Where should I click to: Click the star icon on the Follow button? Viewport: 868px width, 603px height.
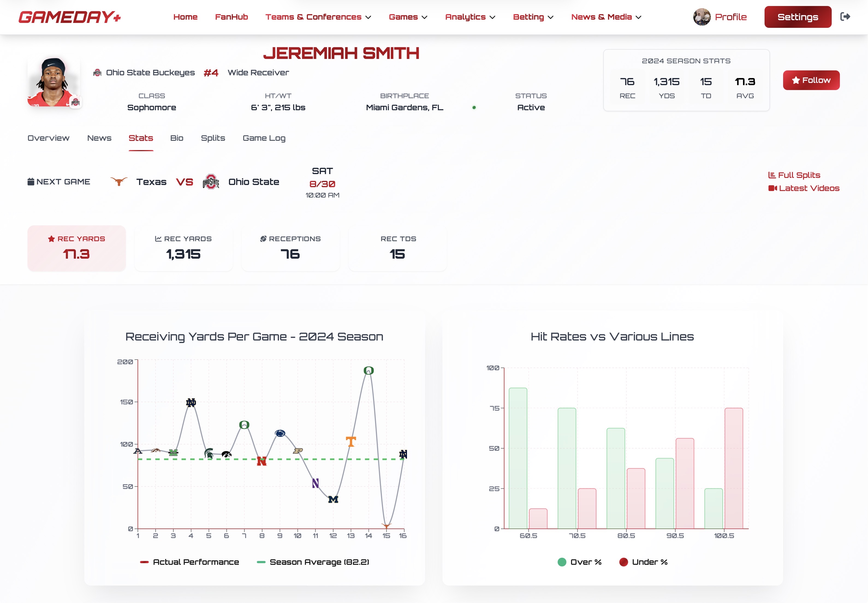coord(796,80)
